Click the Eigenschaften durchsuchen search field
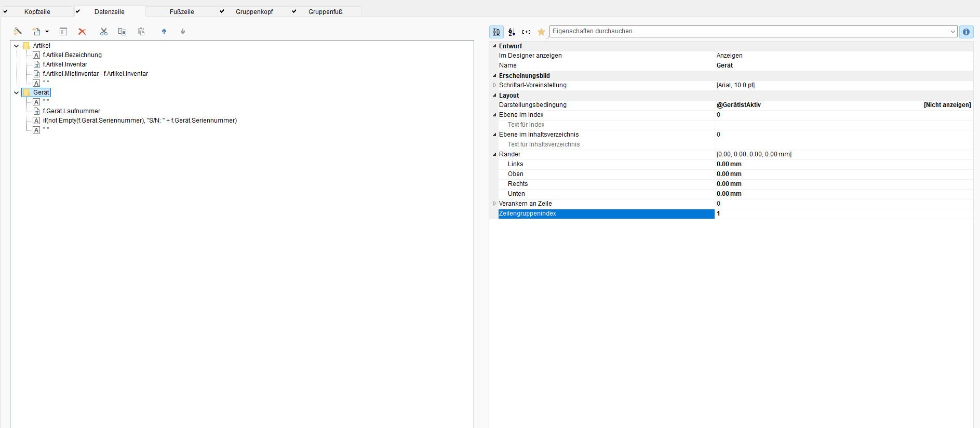The image size is (980, 428). point(748,31)
